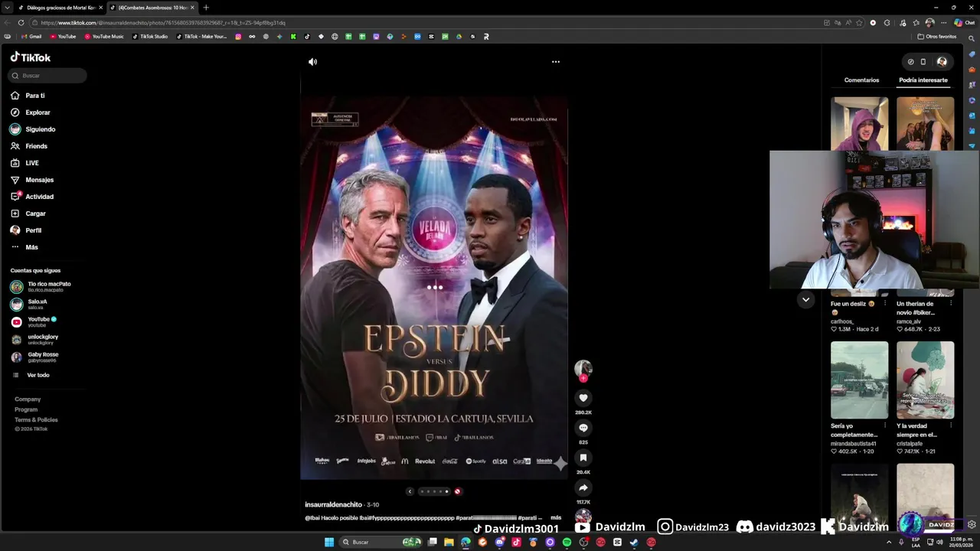The width and height of the screenshot is (980, 551).
Task: Expand Ver todo followed accounts
Action: (32, 375)
